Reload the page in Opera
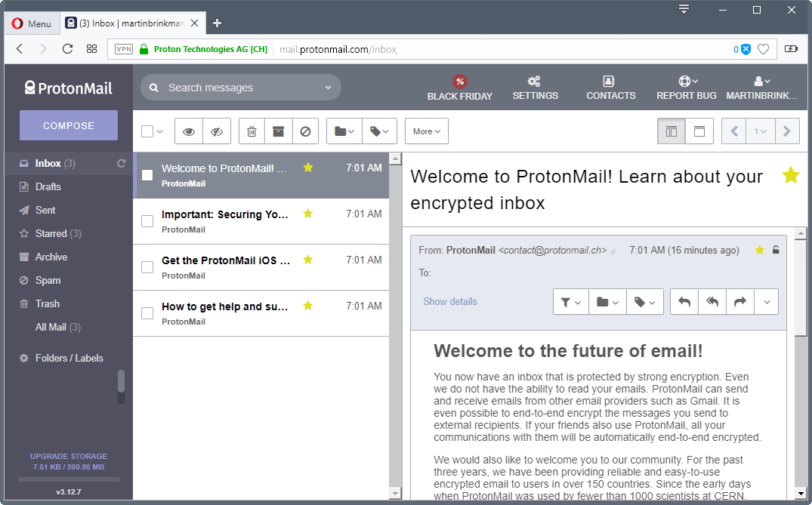The image size is (812, 505). (67, 49)
